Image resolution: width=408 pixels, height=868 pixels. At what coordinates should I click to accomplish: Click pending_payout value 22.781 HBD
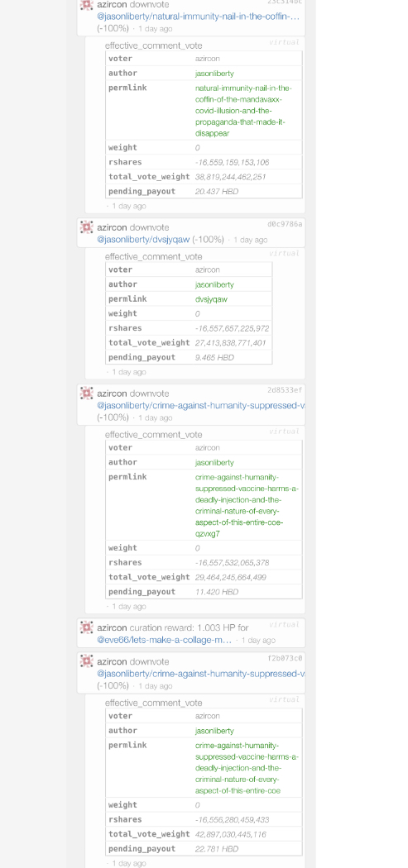tap(217, 849)
